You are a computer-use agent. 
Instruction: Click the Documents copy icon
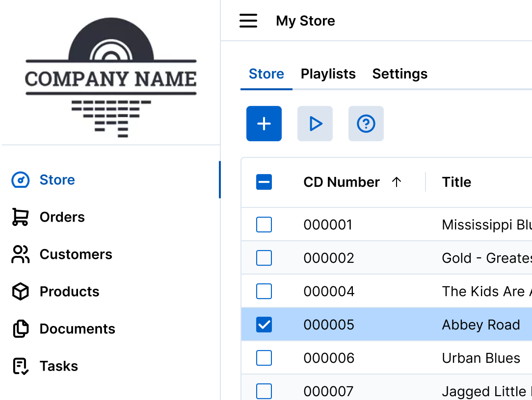(20, 329)
